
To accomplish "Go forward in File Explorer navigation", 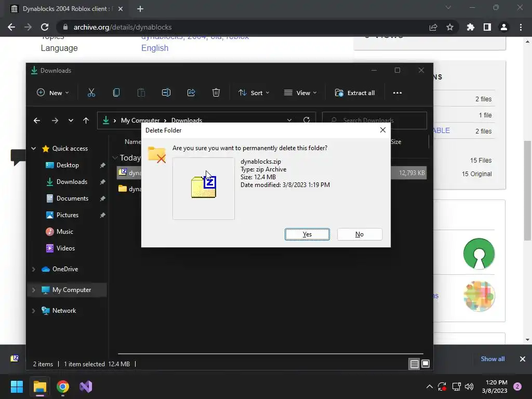I will point(55,121).
